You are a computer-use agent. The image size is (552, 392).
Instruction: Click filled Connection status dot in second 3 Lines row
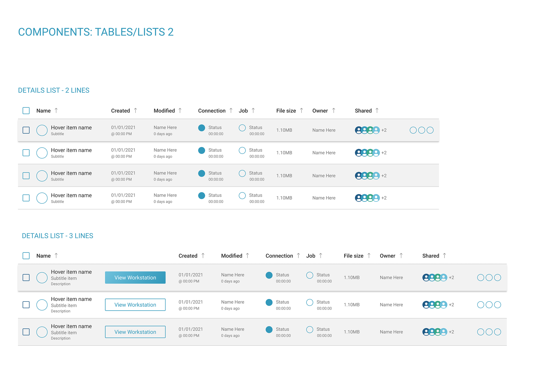[x=269, y=302]
